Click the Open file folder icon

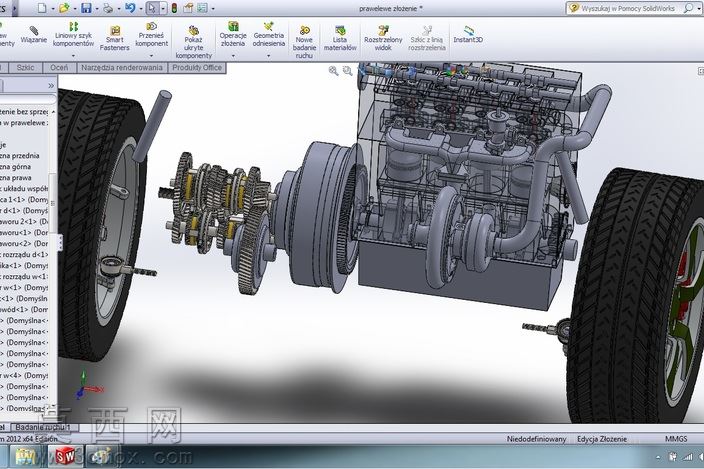[64, 8]
